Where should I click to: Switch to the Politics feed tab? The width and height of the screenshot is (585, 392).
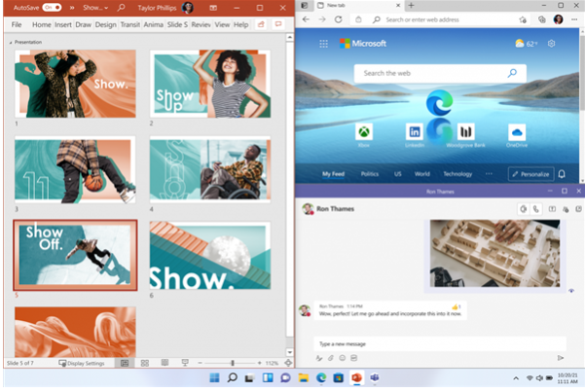pyautogui.click(x=370, y=174)
